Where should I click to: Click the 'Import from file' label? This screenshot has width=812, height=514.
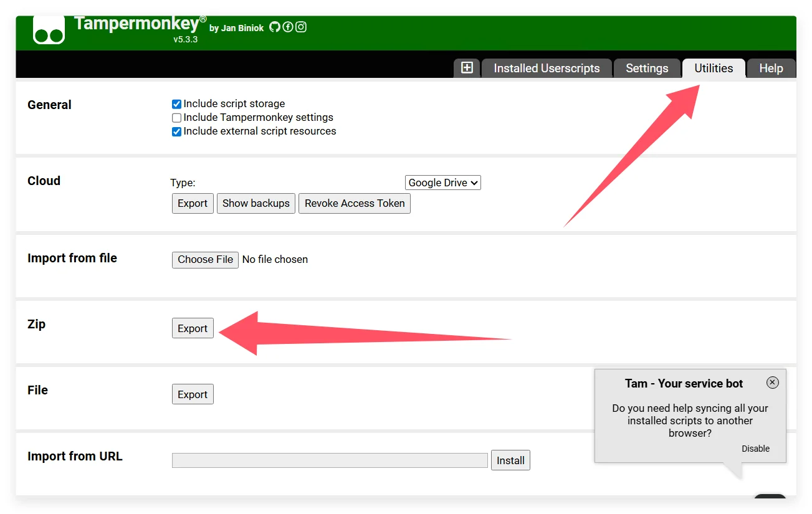coord(72,258)
